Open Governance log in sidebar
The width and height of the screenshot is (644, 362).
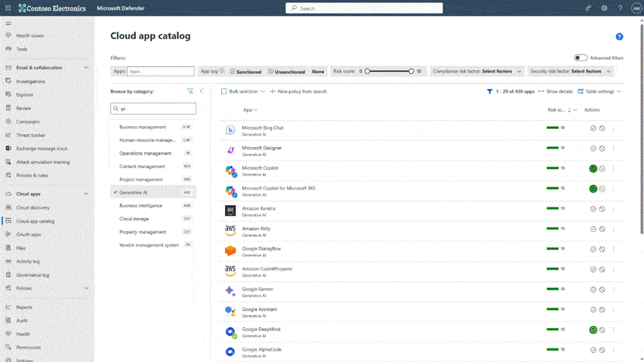[x=32, y=275]
